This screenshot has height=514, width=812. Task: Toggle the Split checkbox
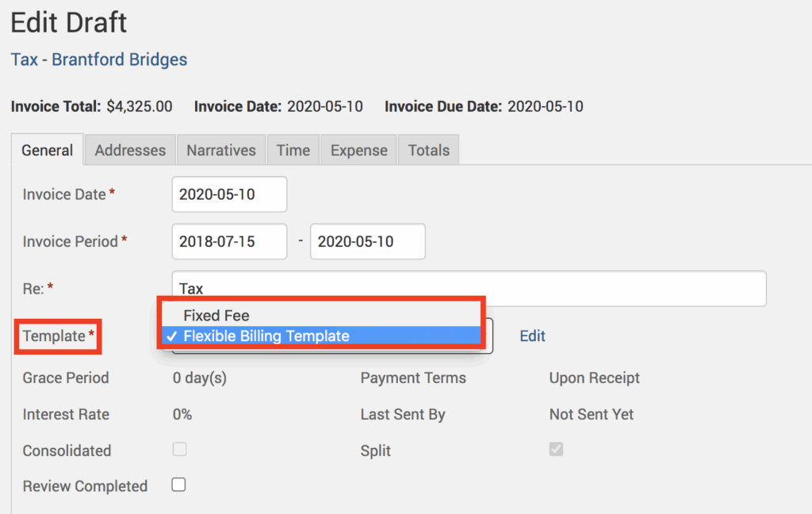[556, 450]
